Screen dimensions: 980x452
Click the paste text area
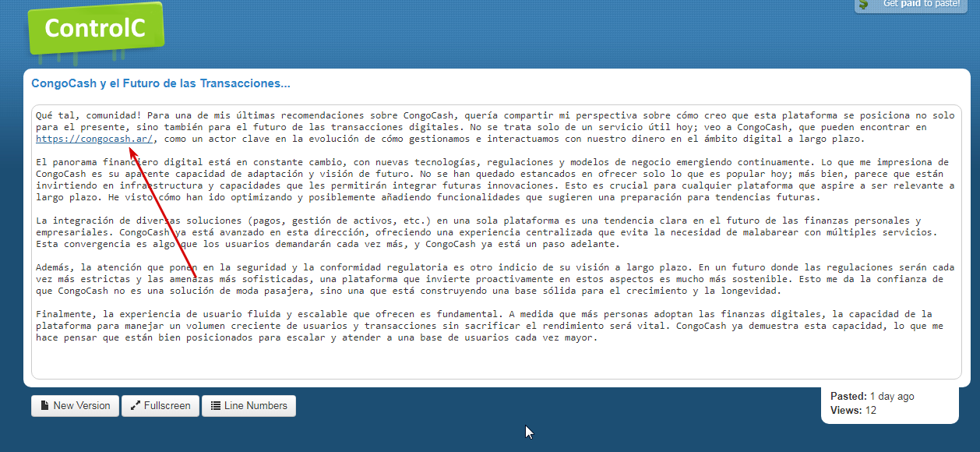coord(496,241)
